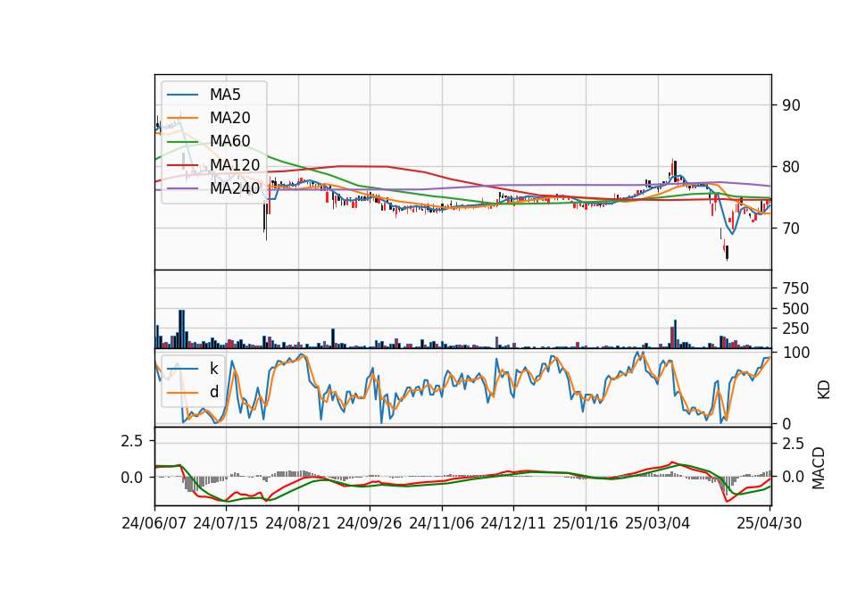Click the date label 24/09/26
The image size is (857, 616).
pos(369,523)
